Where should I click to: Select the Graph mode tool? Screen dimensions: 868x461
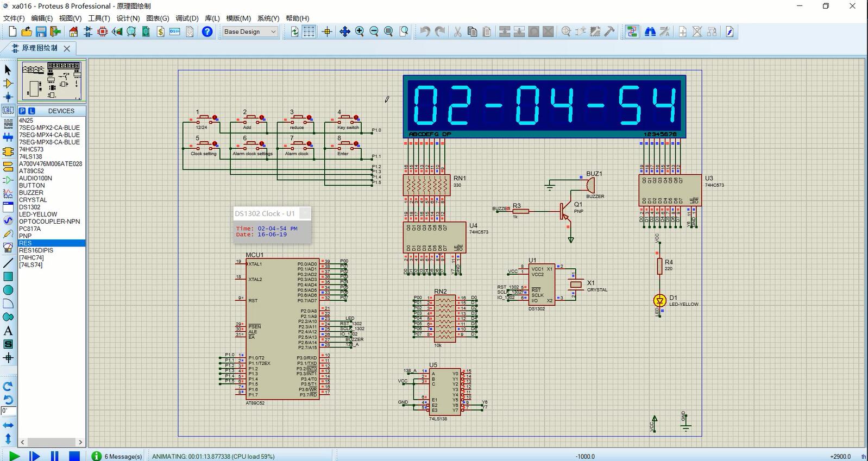pyautogui.click(x=8, y=193)
